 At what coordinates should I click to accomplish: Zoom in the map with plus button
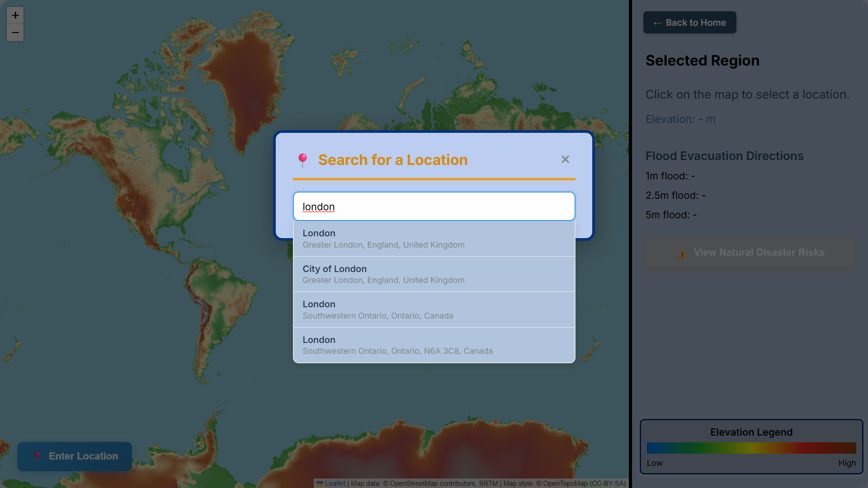click(x=15, y=15)
